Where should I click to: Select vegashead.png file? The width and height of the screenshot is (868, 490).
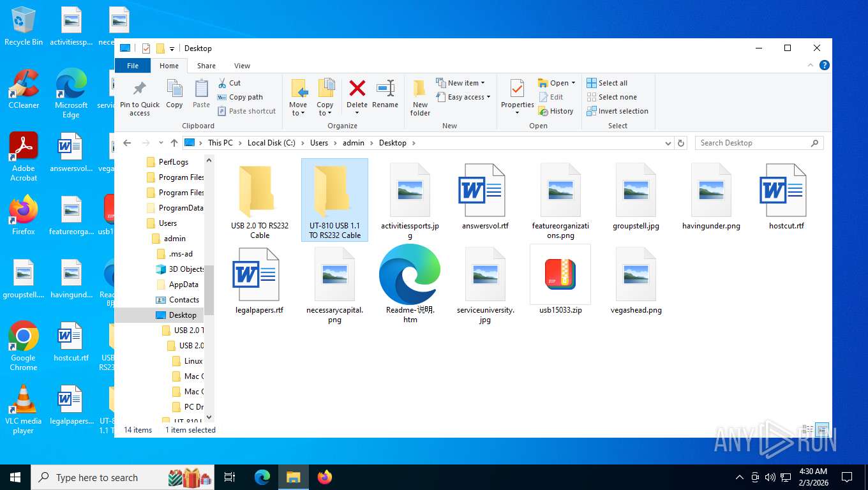[636, 280]
